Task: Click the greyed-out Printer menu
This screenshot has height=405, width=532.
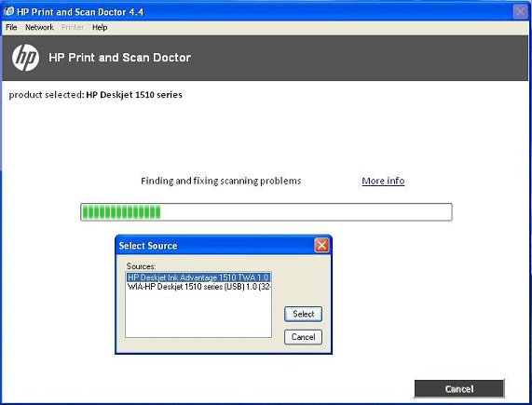Action: (73, 27)
